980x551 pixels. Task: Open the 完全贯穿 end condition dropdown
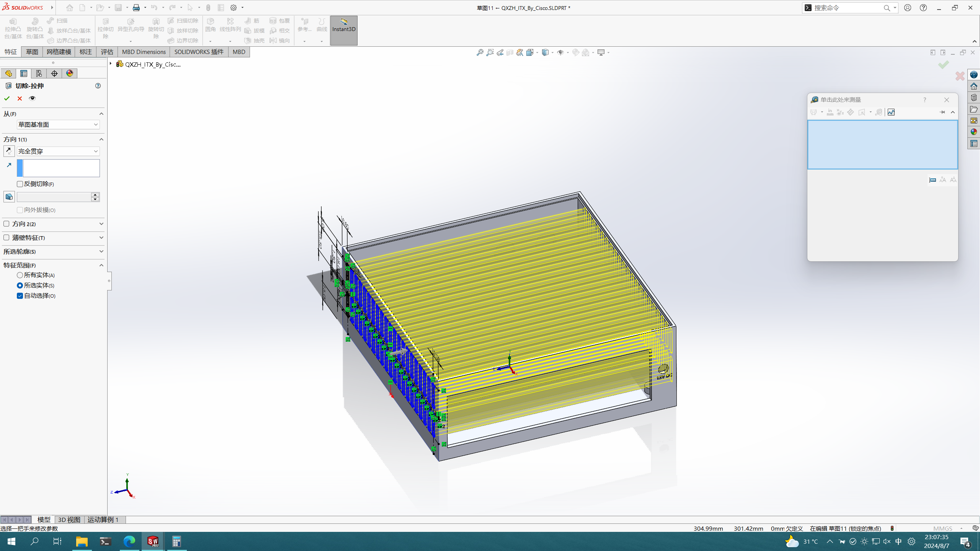click(x=58, y=151)
